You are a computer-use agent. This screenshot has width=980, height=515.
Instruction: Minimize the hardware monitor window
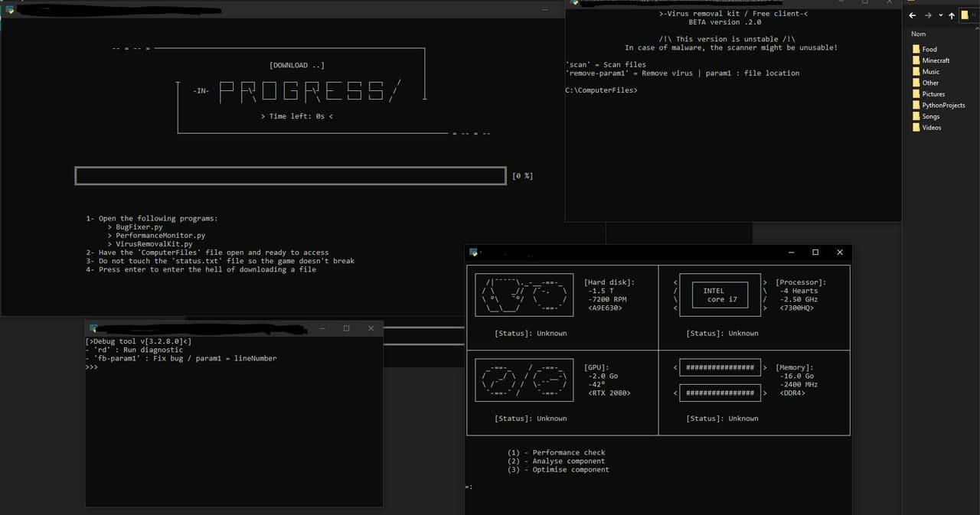tap(791, 252)
